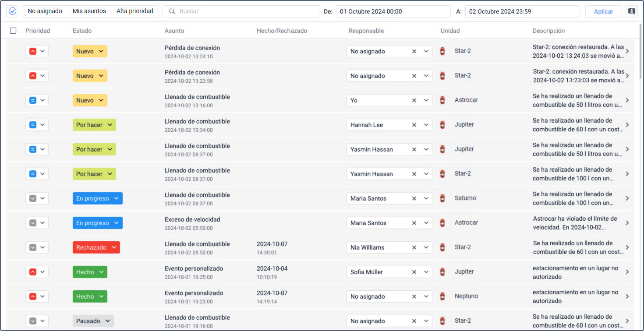Click into the Buscar search field
The height and width of the screenshot is (331, 644).
tap(241, 11)
